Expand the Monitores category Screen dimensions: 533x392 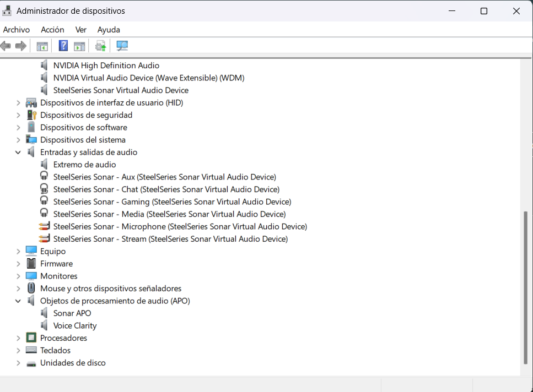click(18, 276)
